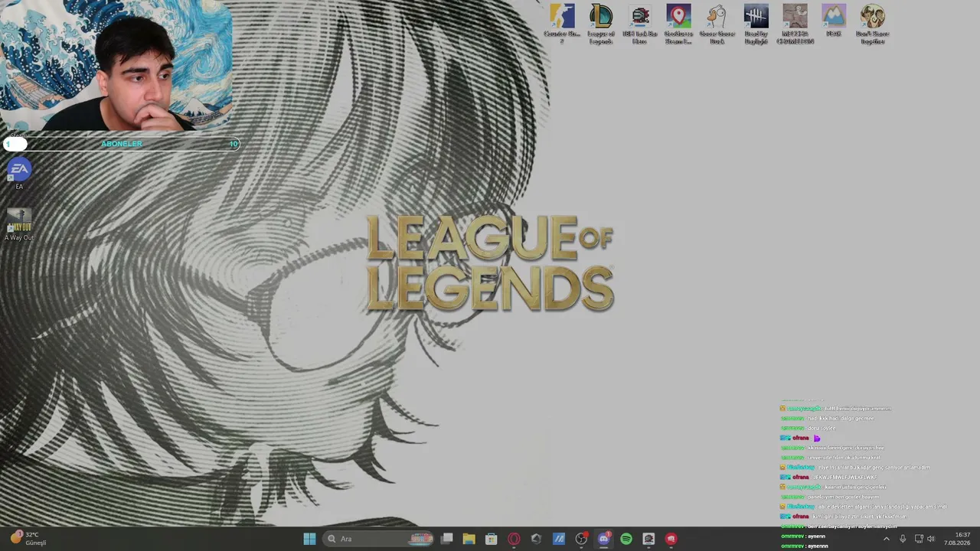Open Discord from the taskbar
980x551 pixels.
603,539
